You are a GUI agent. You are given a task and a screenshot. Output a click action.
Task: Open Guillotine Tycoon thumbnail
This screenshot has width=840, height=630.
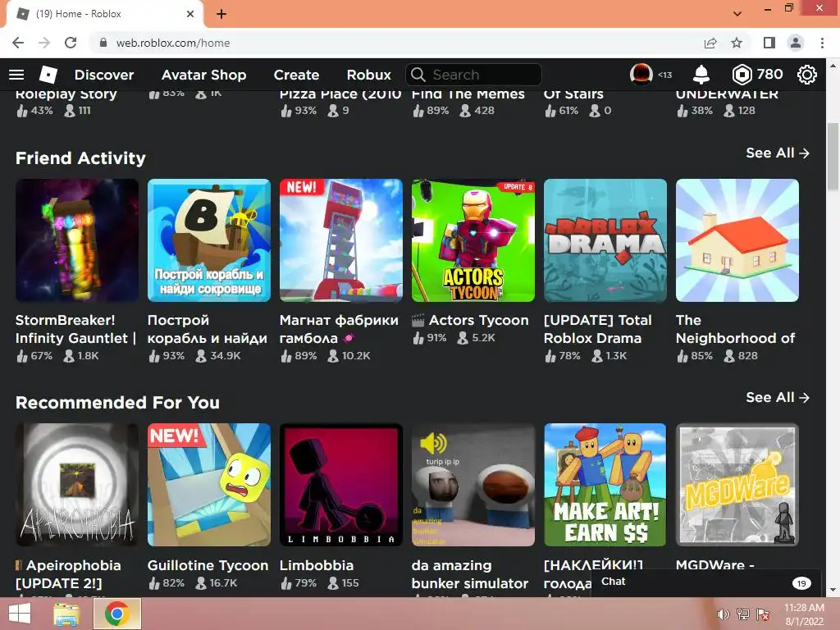(209, 485)
